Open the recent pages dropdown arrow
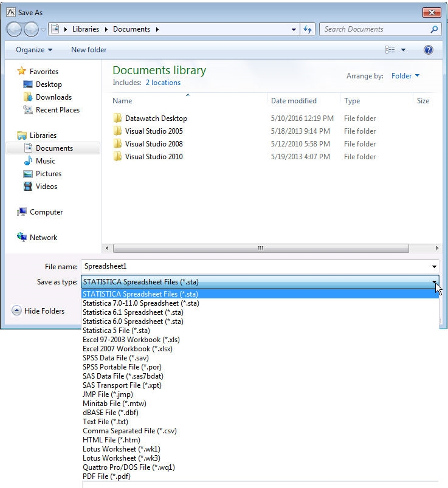 [x=43, y=30]
